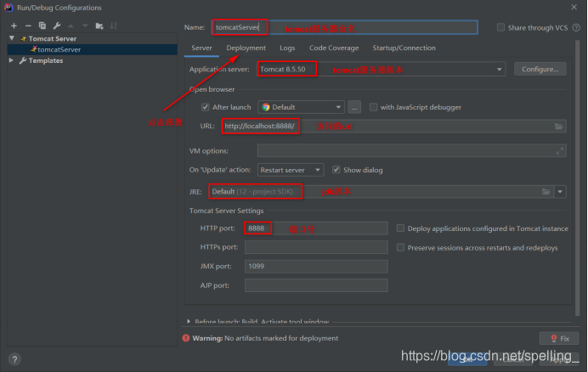The width and height of the screenshot is (588, 372).
Task: Open the browser Default dropdown
Action: click(x=301, y=107)
